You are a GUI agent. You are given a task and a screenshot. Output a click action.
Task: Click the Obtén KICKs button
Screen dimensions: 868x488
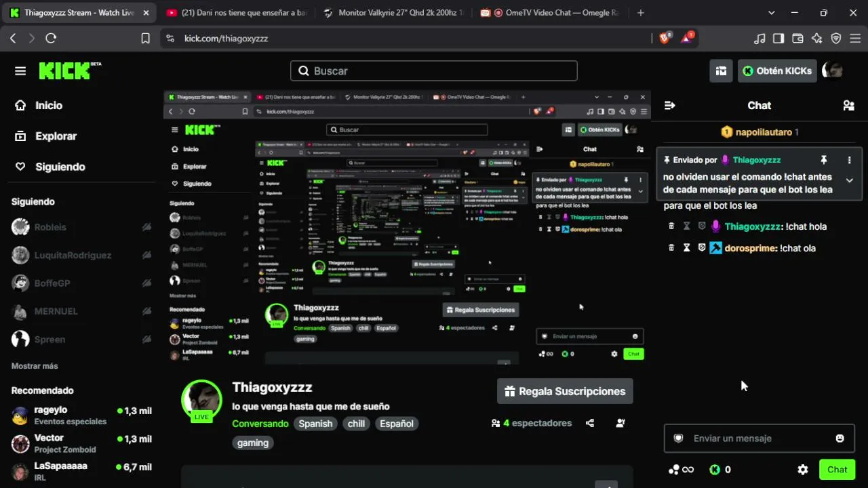point(777,70)
